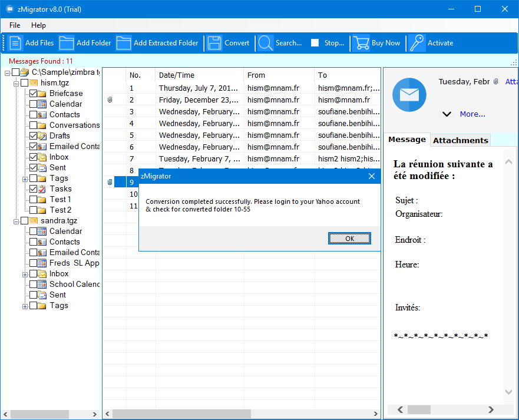This screenshot has width=519, height=420.
Task: Click the Drafts folder icon
Action: point(42,136)
